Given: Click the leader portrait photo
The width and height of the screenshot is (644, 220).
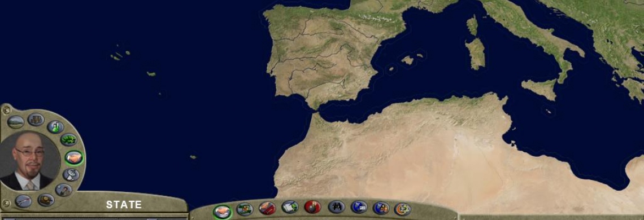Looking at the screenshot, I should pyautogui.click(x=29, y=160).
